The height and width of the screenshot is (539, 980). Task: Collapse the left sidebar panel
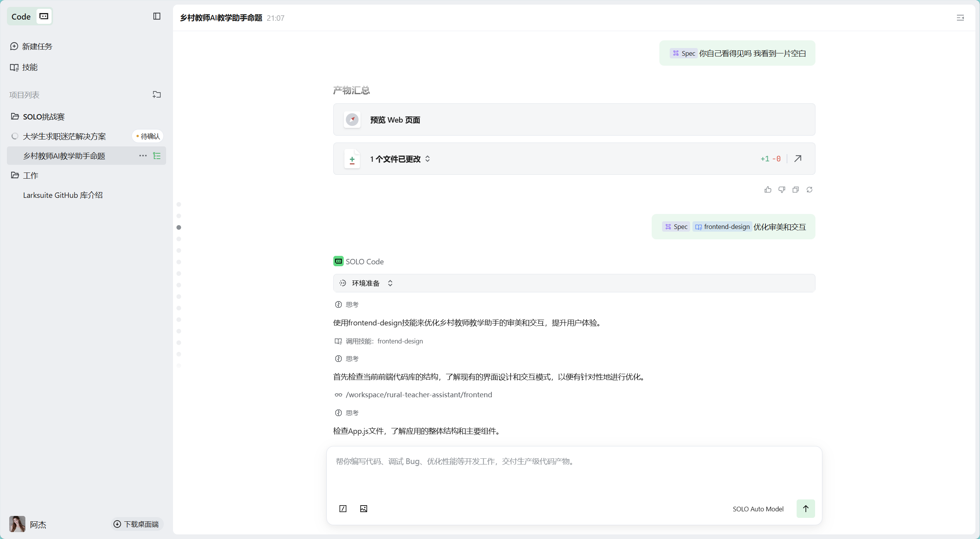click(x=156, y=16)
